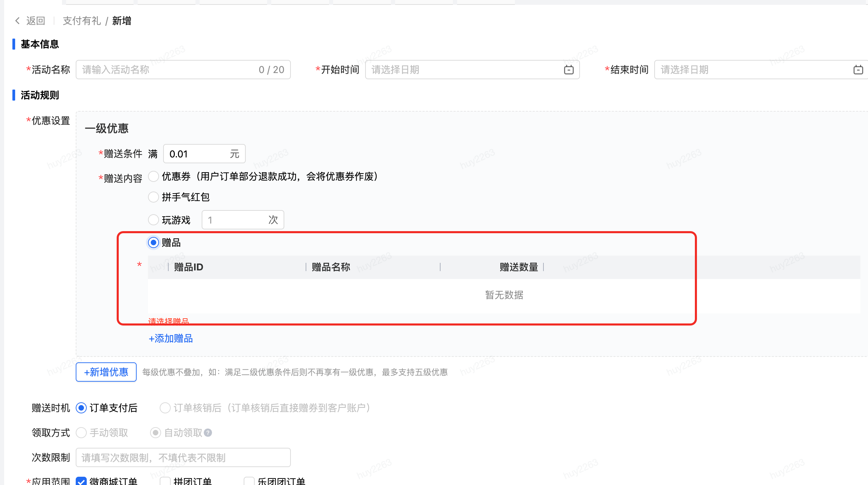Select 订单支付后 gift timing option

81,408
